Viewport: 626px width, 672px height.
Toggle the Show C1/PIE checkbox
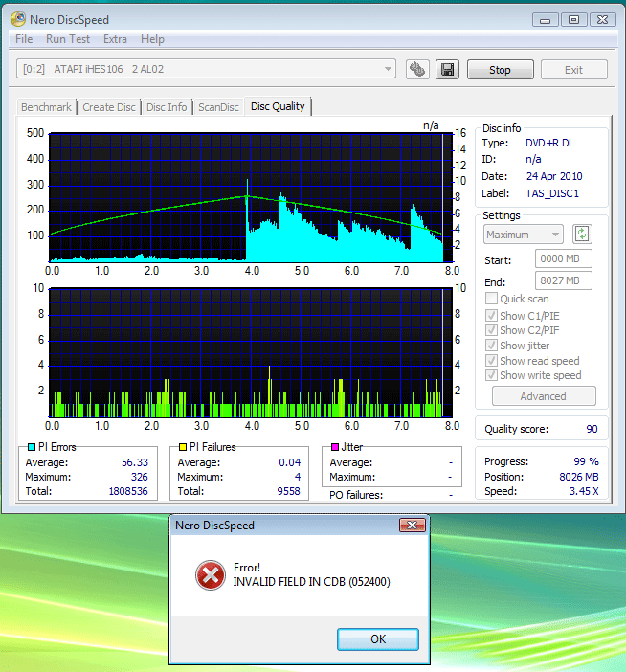pyautogui.click(x=491, y=316)
